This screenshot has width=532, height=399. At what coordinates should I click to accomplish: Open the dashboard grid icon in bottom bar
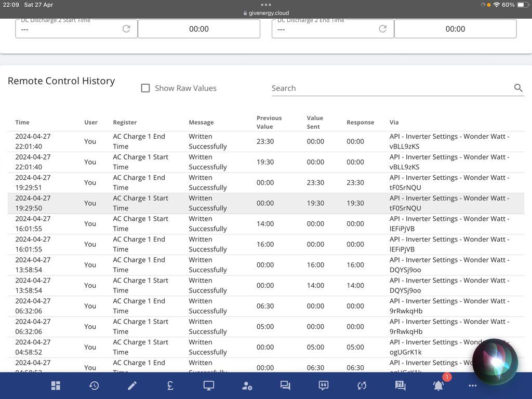56,385
